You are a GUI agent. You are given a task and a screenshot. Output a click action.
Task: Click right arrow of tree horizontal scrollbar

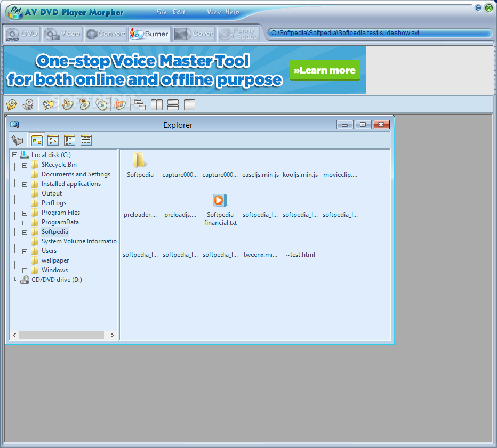tap(112, 335)
